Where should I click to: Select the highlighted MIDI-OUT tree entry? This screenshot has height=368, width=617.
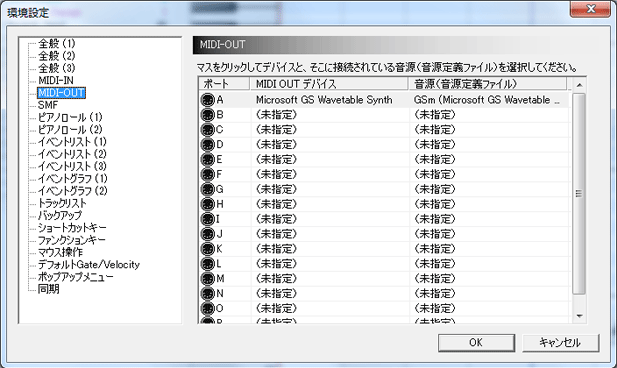coord(61,92)
